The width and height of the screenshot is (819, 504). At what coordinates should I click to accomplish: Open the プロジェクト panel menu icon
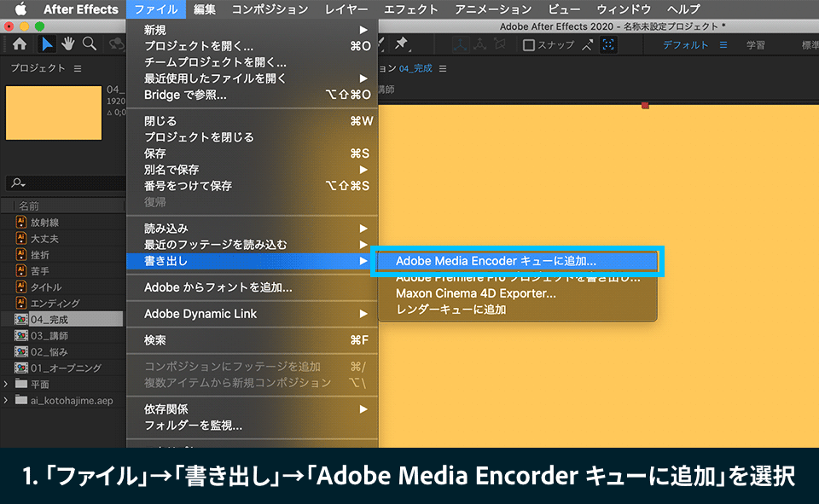78,68
